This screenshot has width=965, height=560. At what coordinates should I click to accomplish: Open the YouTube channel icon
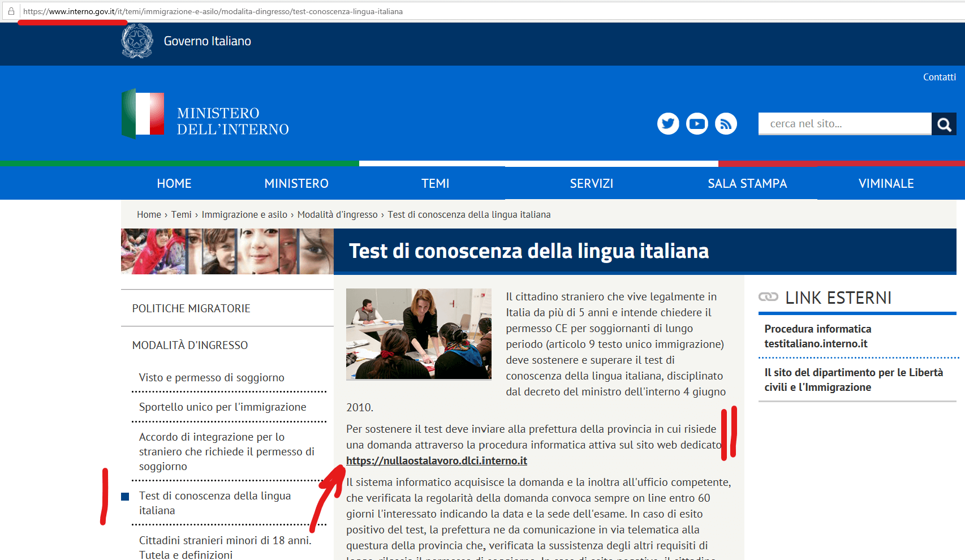(697, 124)
